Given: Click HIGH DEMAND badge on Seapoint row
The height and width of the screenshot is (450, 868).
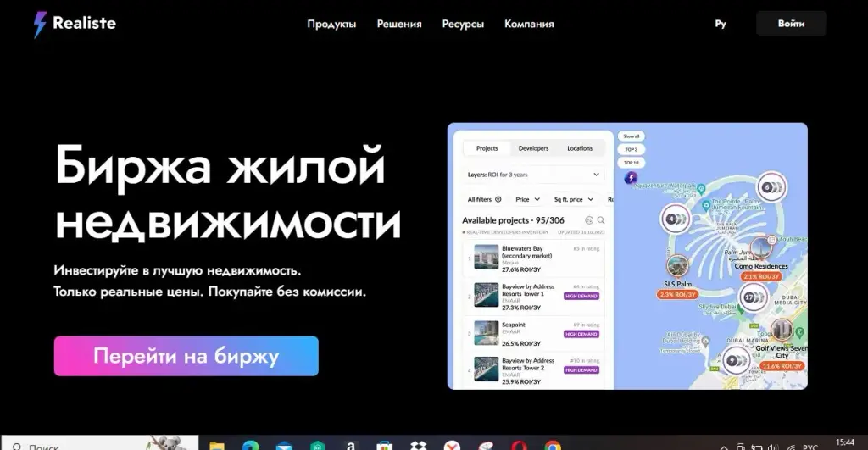Looking at the screenshot, I should 581,334.
